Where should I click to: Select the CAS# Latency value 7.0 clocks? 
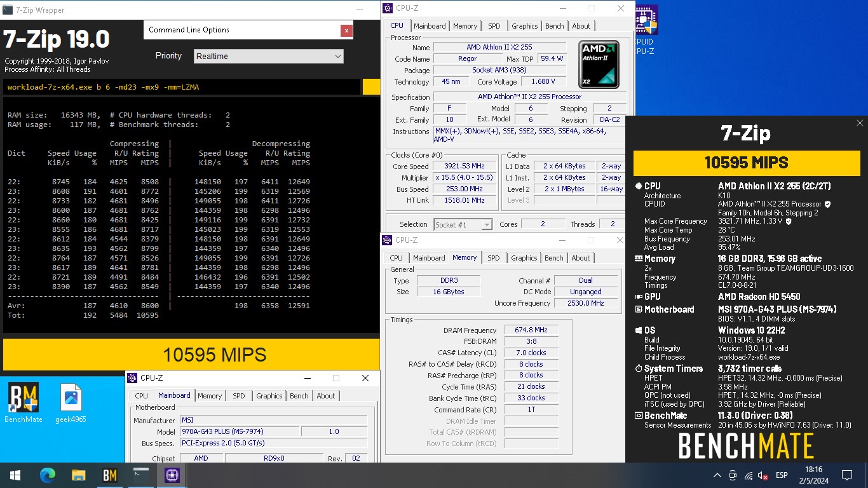pyautogui.click(x=531, y=353)
